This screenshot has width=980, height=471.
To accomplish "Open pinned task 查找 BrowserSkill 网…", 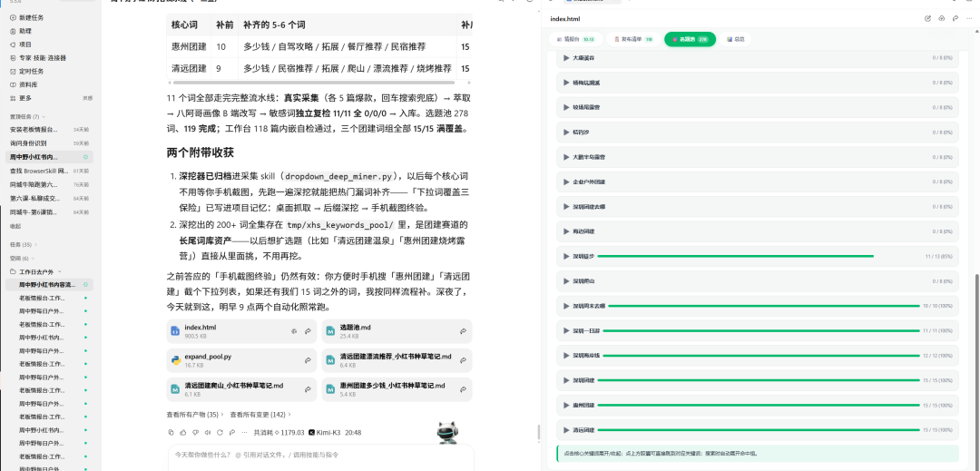I will (50, 170).
